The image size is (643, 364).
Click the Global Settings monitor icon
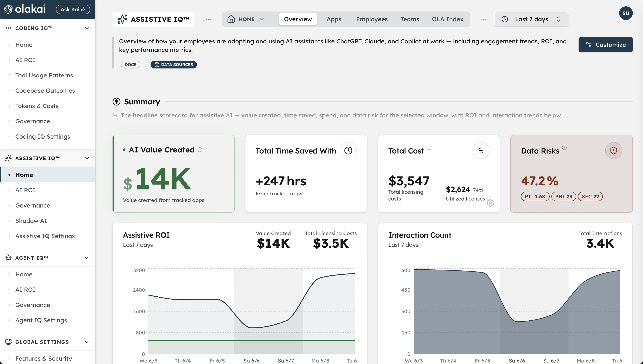[8, 342]
